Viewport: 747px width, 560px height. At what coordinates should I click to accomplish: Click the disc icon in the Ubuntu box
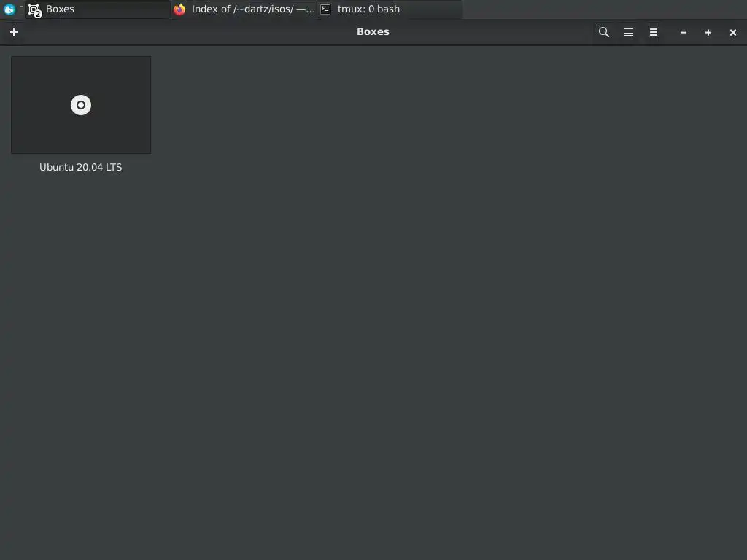click(x=81, y=105)
